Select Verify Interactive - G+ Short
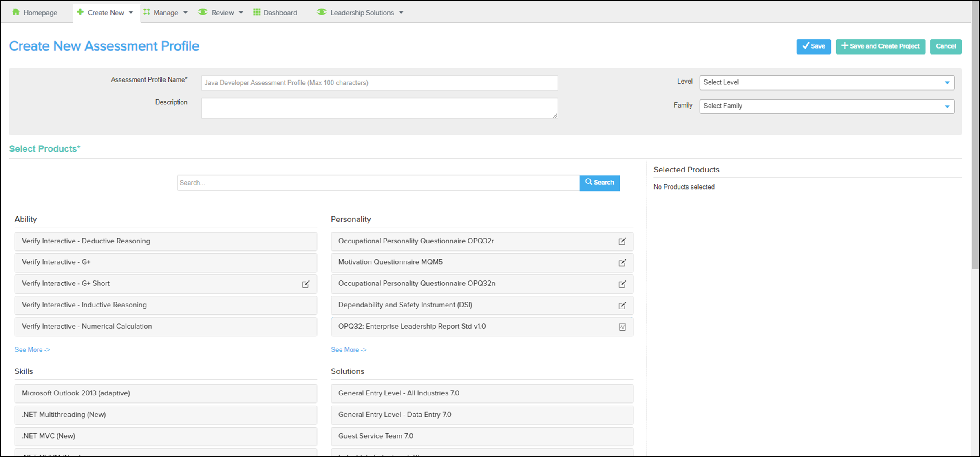 click(x=166, y=284)
